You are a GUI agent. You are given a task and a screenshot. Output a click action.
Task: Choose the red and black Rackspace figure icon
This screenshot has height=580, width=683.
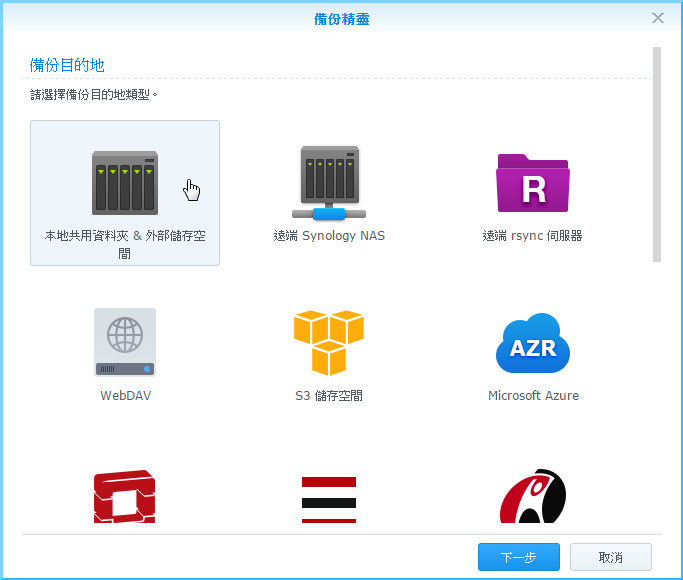[x=533, y=497]
